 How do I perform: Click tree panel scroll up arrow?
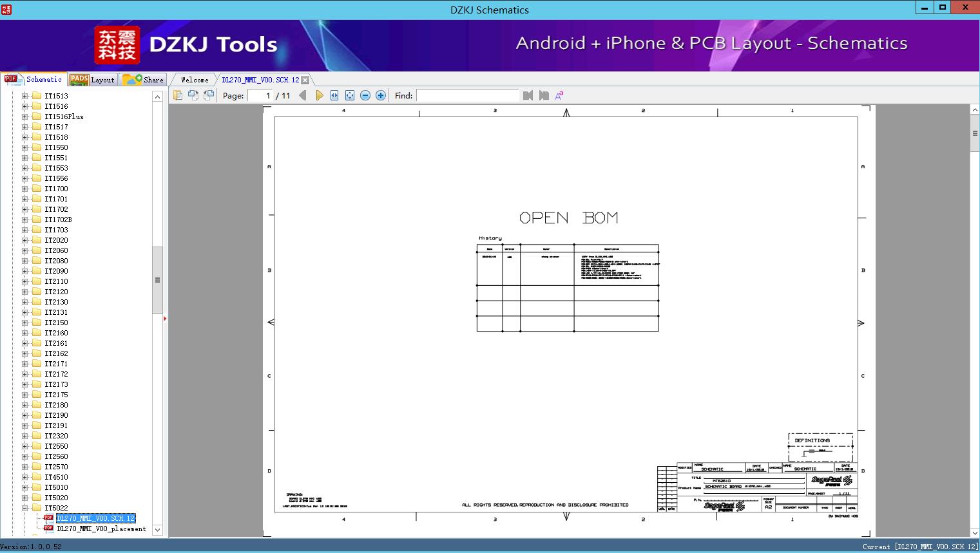pos(157,97)
